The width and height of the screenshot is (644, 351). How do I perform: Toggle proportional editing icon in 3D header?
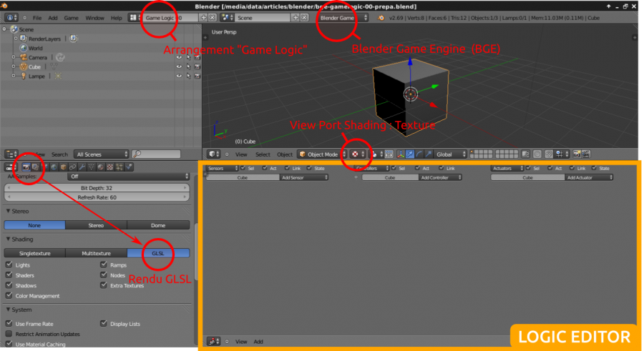[537, 154]
